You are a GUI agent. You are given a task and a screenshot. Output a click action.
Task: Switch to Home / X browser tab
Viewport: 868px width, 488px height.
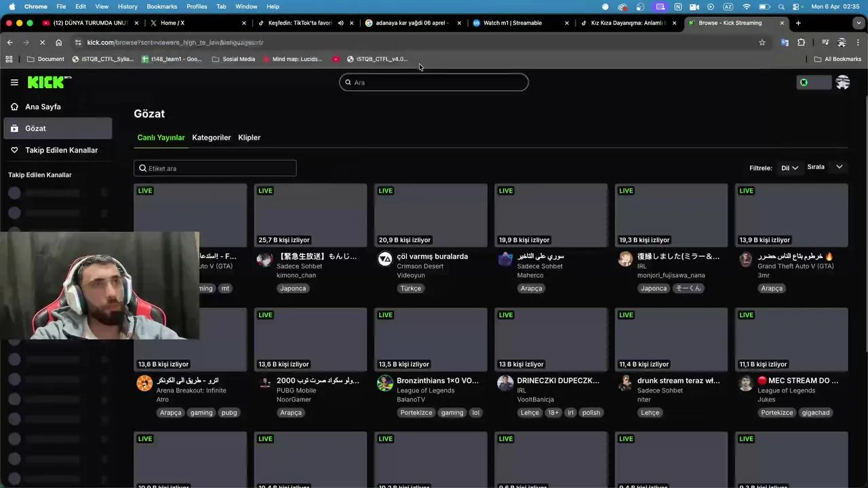coord(197,23)
